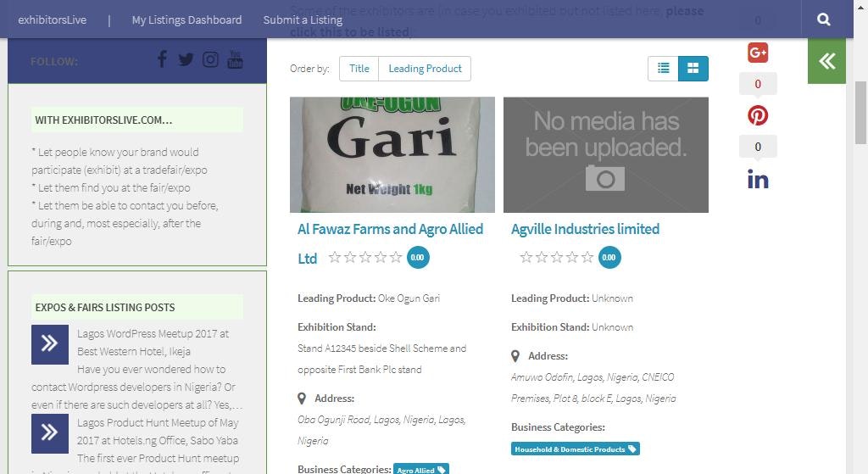Follow on Facebook icon
This screenshot has width=868, height=474.
pos(162,59)
